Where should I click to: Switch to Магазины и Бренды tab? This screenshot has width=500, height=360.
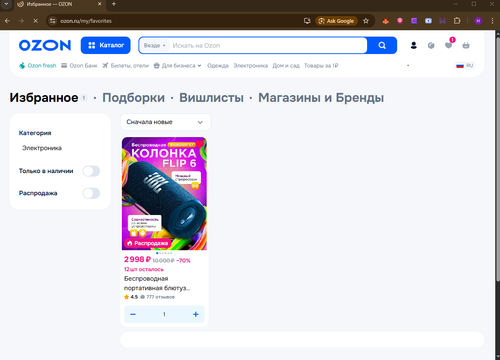pos(321,98)
